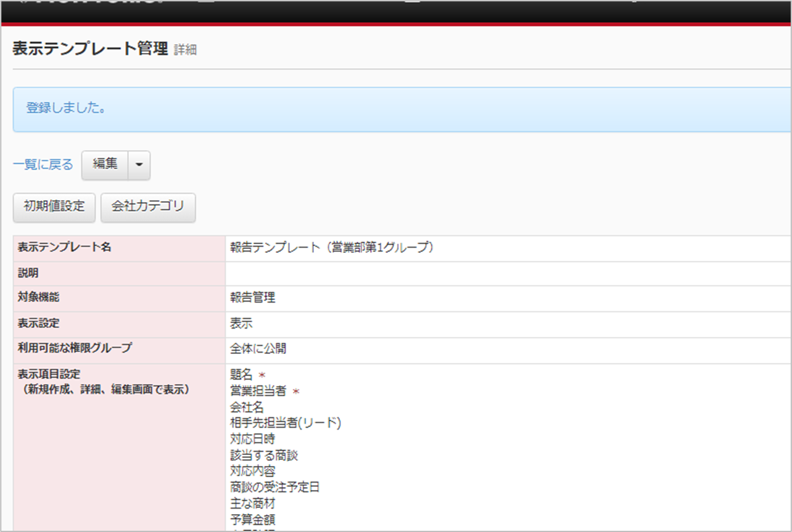The height and width of the screenshot is (532, 792).
Task: Click the 該当する商談 list entry
Action: (264, 456)
